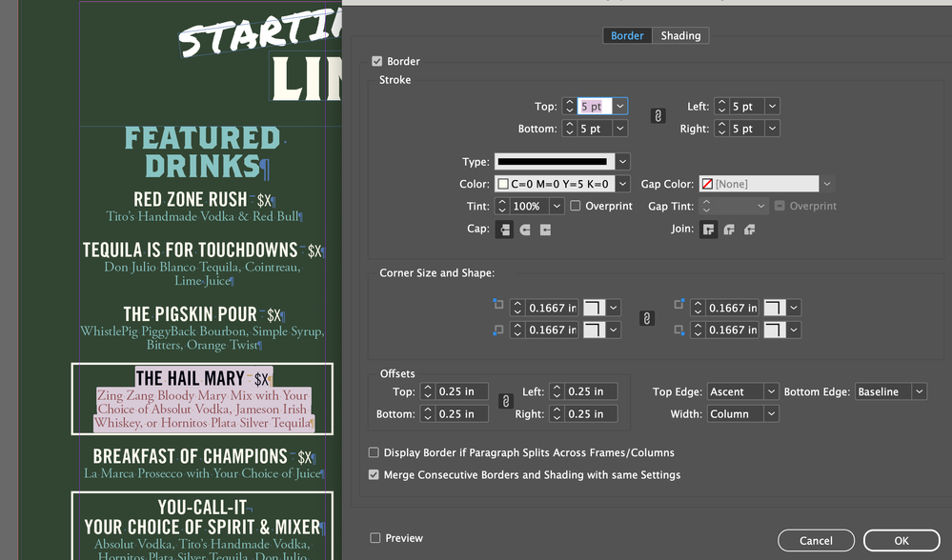
Task: Click the Right stroke stepper arrows
Action: pos(721,129)
